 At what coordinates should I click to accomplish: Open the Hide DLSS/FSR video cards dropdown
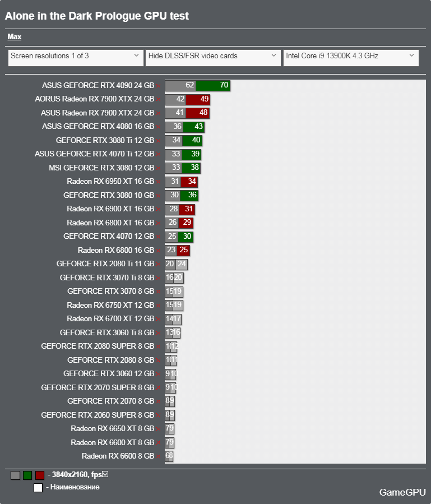[213, 58]
